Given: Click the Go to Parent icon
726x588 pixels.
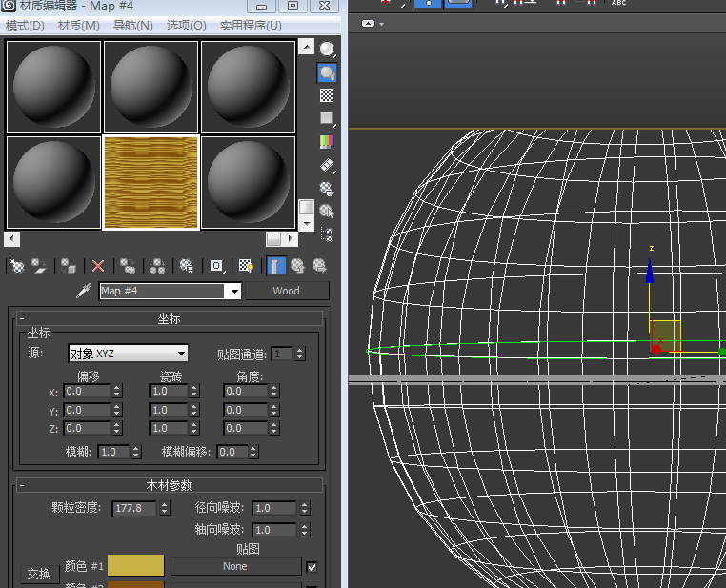Looking at the screenshot, I should (x=297, y=266).
